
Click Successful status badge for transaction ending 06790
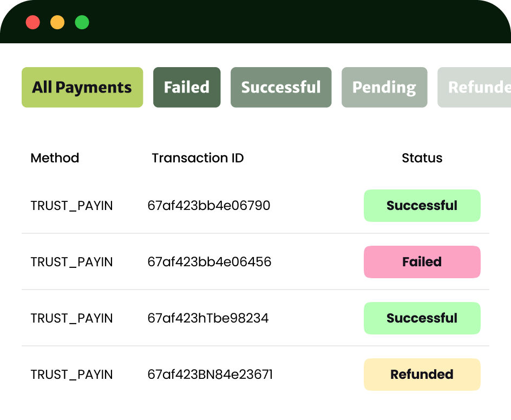tap(422, 206)
